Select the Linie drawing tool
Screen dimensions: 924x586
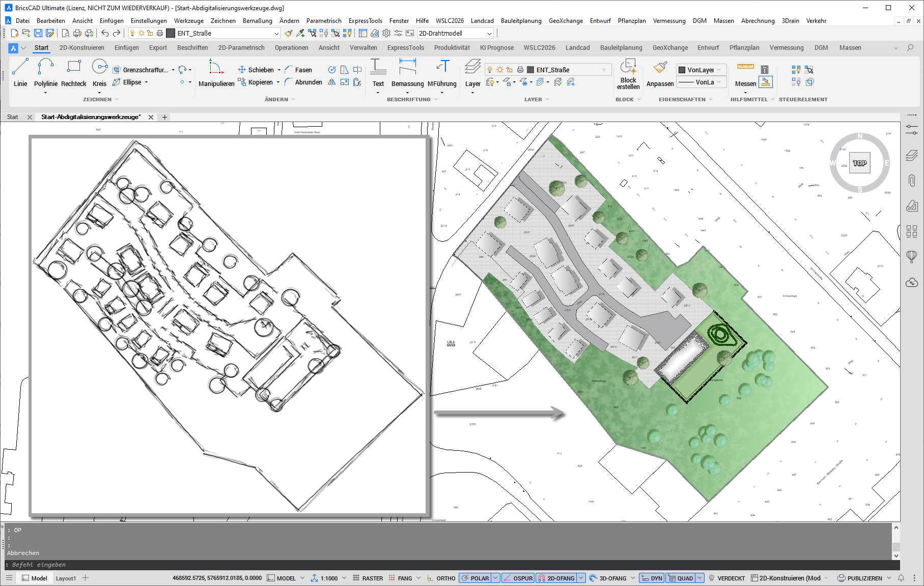[x=20, y=75]
